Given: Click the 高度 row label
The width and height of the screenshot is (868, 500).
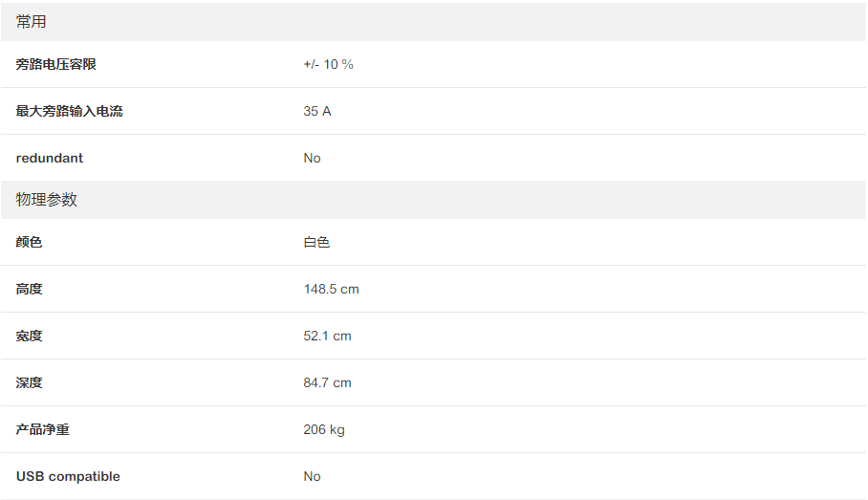Looking at the screenshot, I should (x=30, y=289).
